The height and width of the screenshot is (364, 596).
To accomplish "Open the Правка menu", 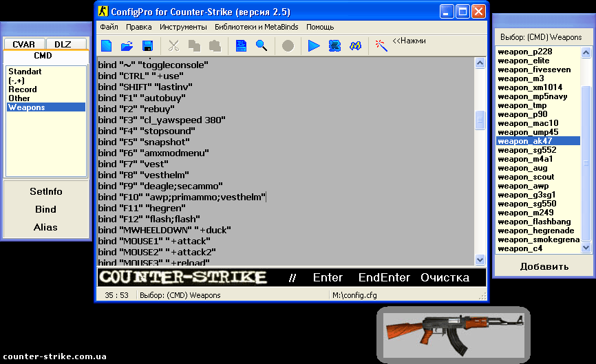I will [139, 27].
